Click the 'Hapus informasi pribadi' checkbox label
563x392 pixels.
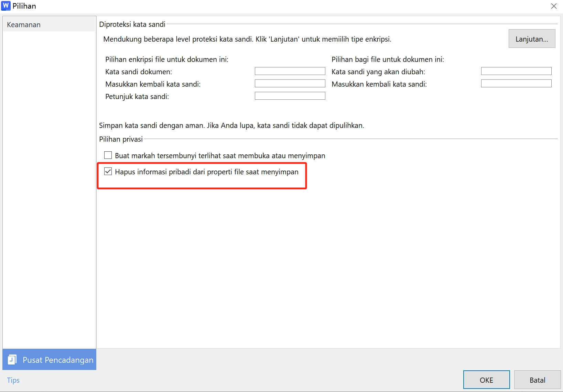pyautogui.click(x=206, y=172)
